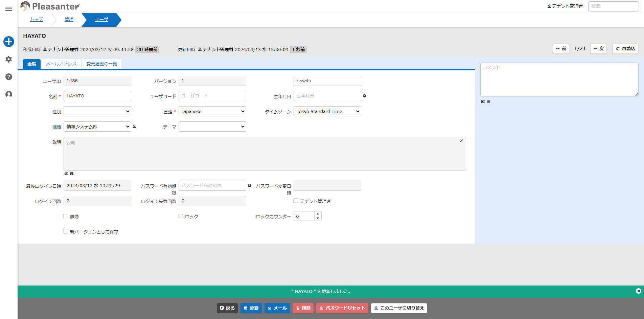
Task: Expand the 言語 Japanese dropdown
Action: click(212, 111)
